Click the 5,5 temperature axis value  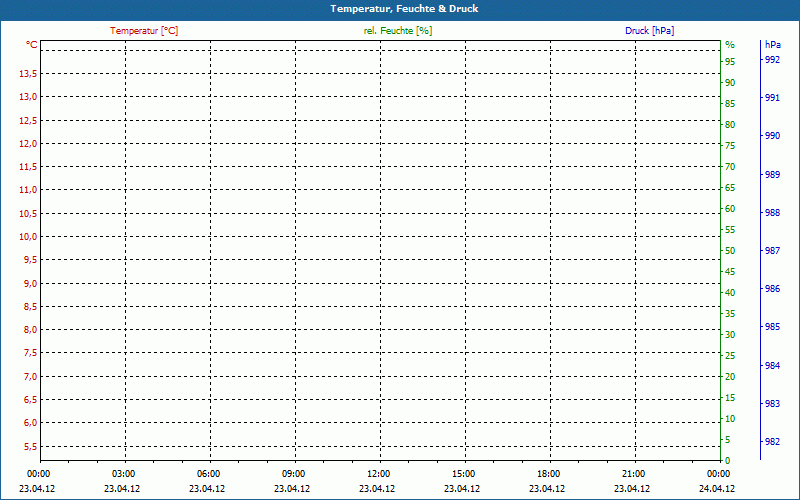pos(31,446)
